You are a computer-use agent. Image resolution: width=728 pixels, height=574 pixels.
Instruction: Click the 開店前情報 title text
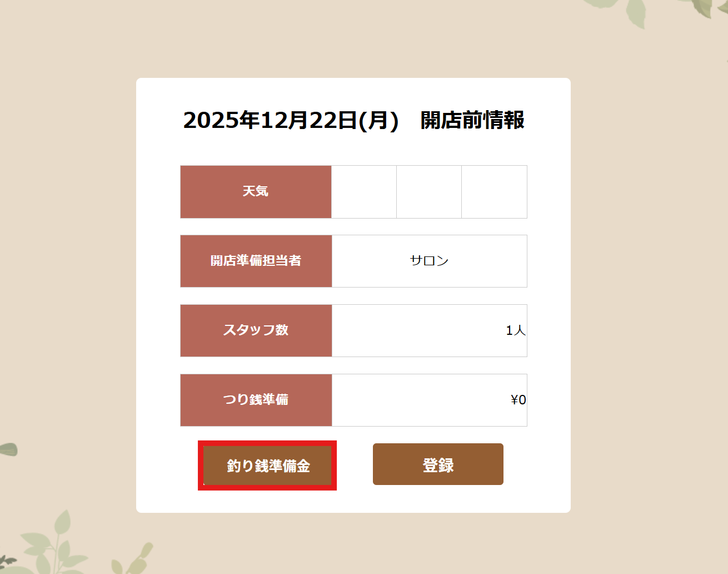tap(472, 120)
